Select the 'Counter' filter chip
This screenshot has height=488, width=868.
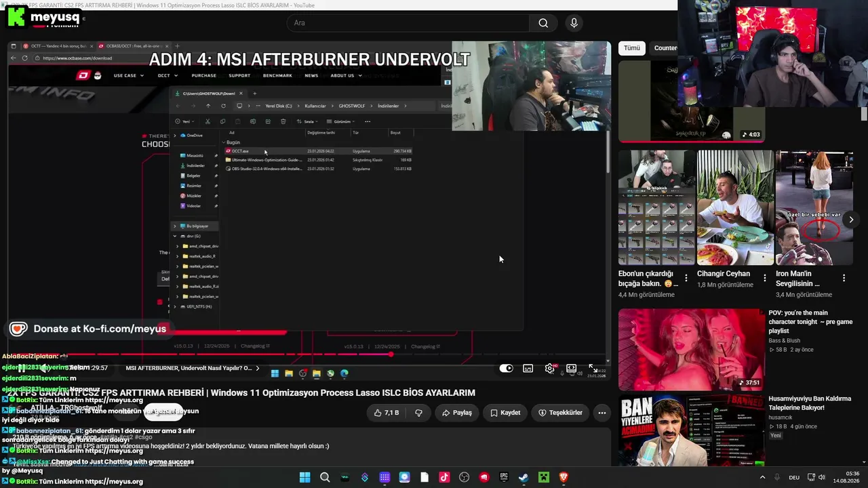pos(665,48)
